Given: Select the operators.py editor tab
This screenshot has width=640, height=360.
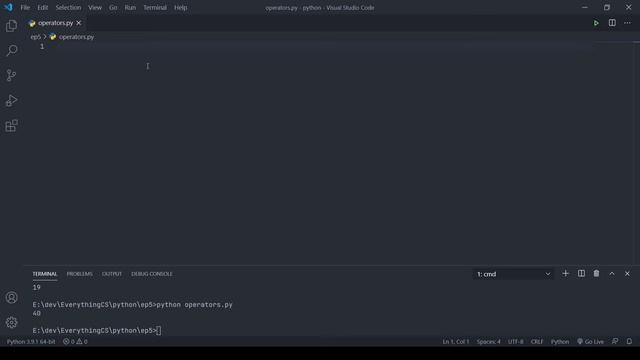Looking at the screenshot, I should pyautogui.click(x=55, y=23).
